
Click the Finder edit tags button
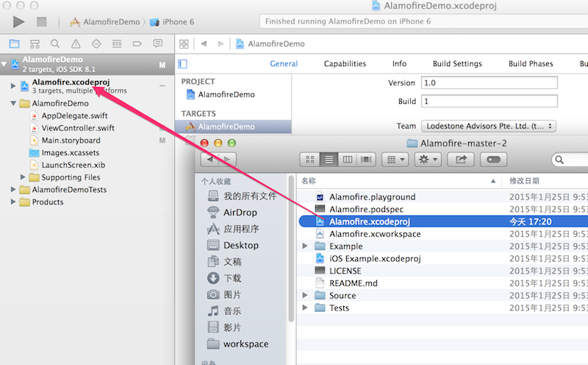click(x=493, y=160)
